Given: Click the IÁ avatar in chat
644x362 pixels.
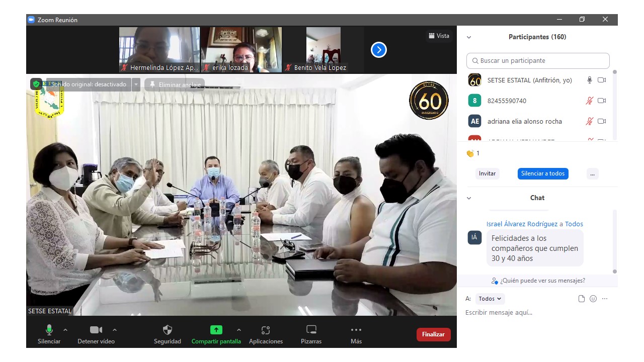Looking at the screenshot, I should click(474, 237).
